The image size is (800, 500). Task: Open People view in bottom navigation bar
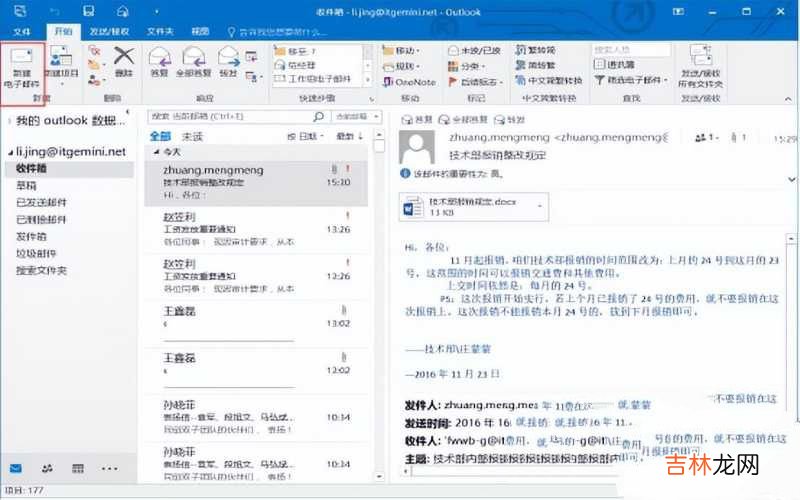click(47, 468)
